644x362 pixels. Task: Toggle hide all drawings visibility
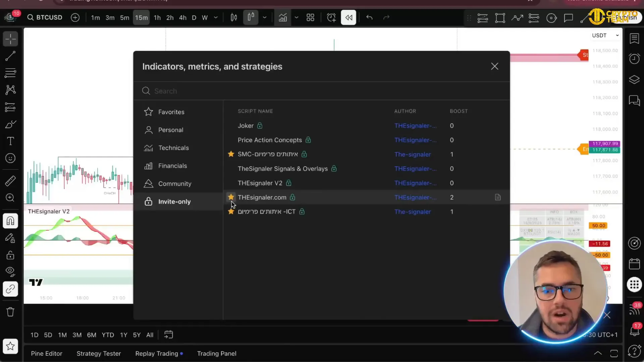(x=10, y=271)
